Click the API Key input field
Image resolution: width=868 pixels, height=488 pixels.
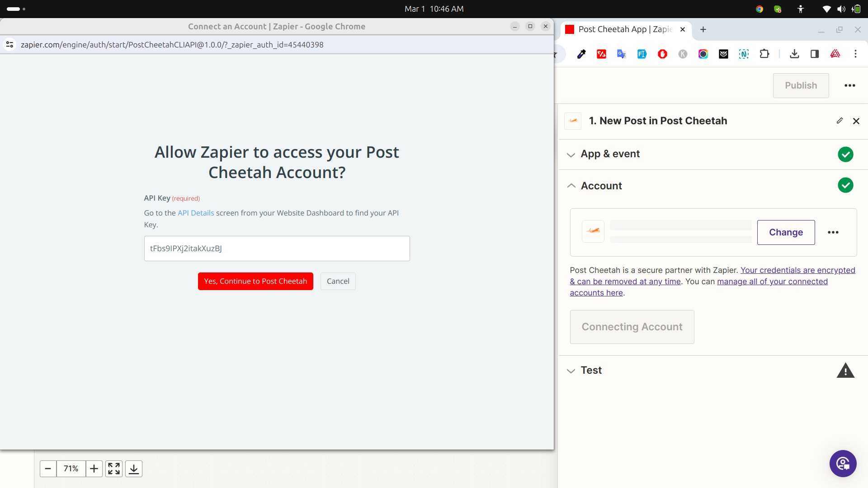(277, 249)
